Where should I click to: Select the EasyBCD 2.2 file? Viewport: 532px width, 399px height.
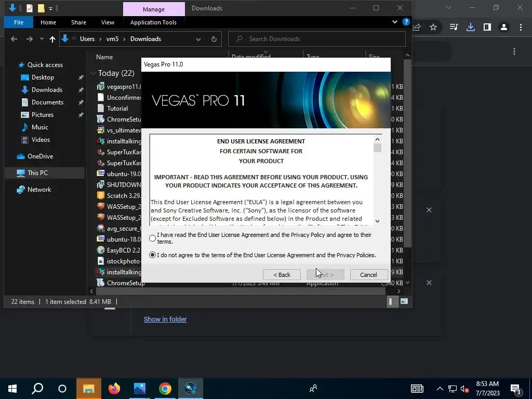click(x=119, y=250)
